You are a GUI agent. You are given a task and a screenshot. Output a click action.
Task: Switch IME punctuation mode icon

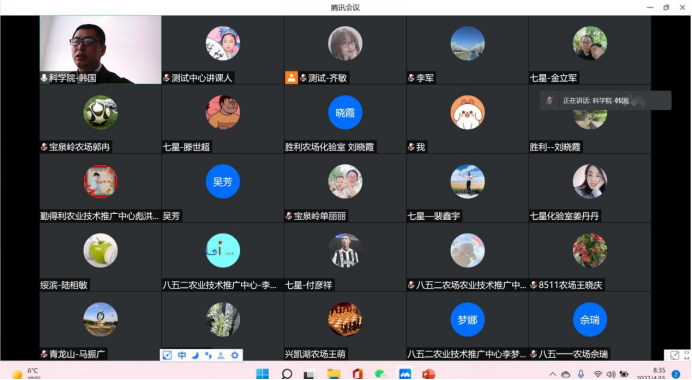(x=208, y=355)
